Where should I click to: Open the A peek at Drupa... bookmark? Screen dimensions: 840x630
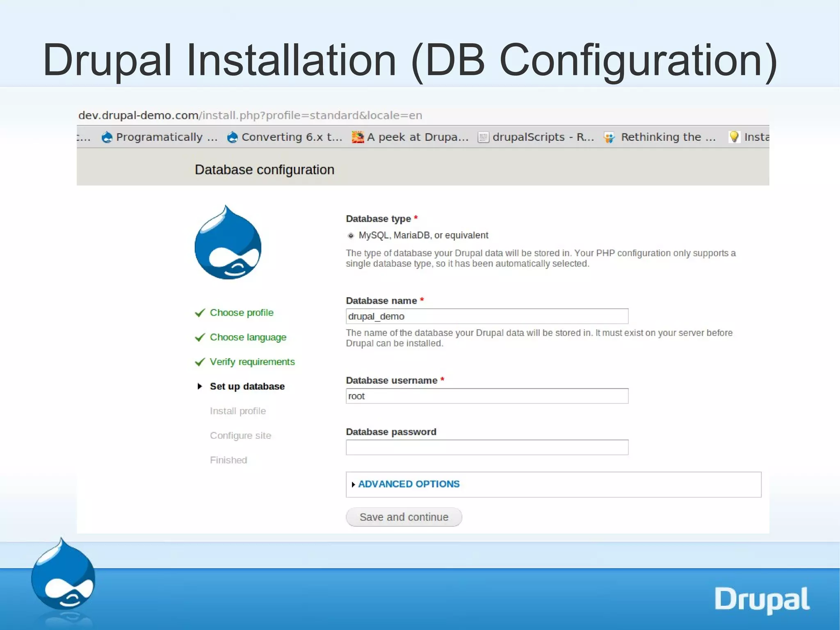click(410, 137)
